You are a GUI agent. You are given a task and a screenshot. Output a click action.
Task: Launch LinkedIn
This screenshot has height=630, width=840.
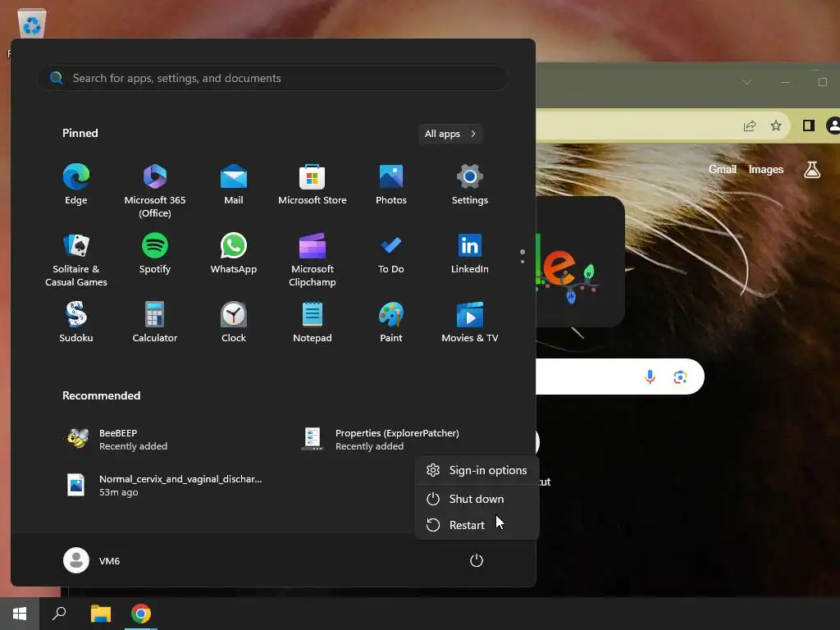[470, 253]
